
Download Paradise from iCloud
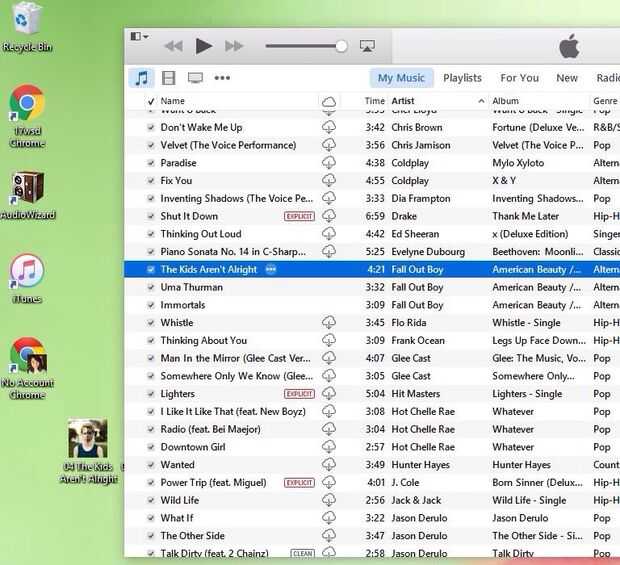(329, 163)
